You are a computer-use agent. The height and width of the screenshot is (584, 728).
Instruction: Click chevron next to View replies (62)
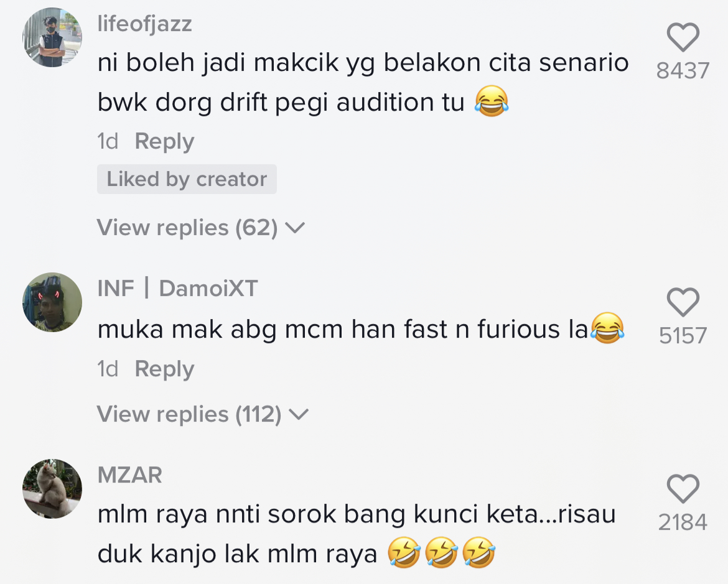294,229
